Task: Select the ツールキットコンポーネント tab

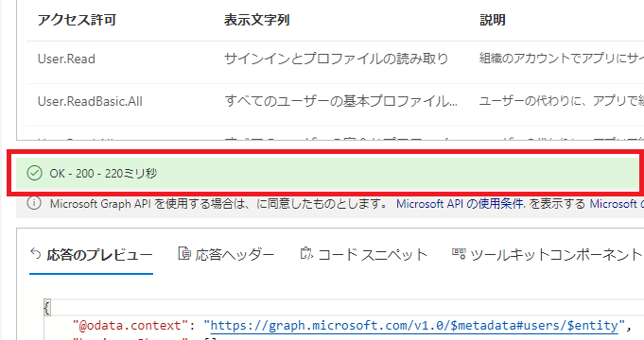Action: [x=548, y=255]
